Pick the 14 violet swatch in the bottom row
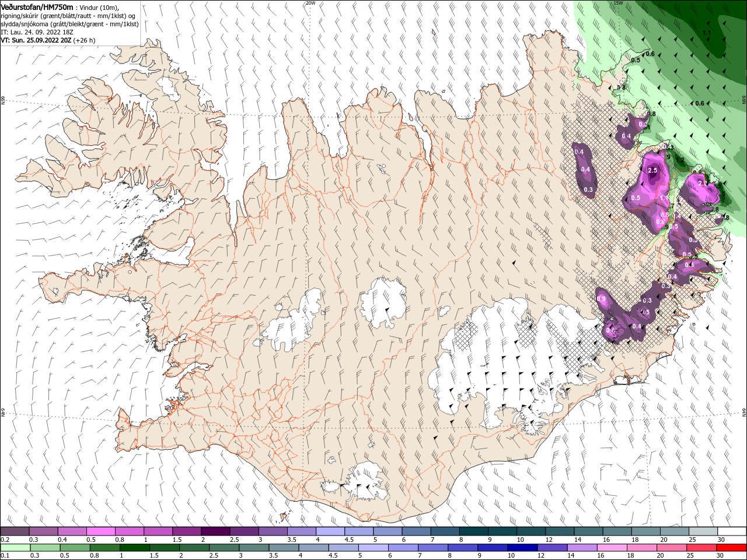The height and width of the screenshot is (560, 747). pyautogui.click(x=581, y=548)
